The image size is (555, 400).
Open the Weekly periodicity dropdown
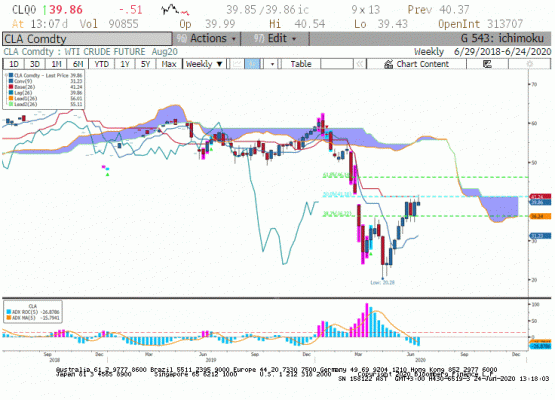click(x=204, y=64)
